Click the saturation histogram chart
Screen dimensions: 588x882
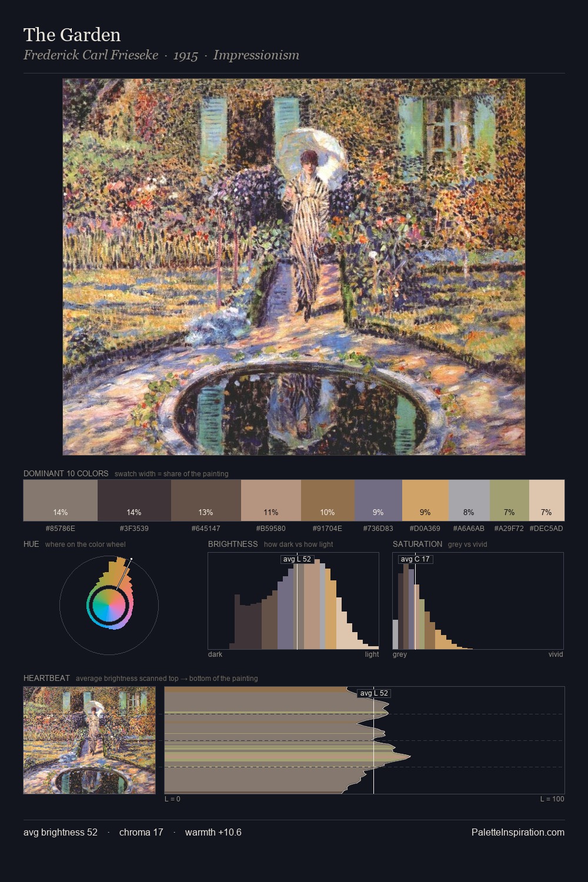[x=478, y=601]
